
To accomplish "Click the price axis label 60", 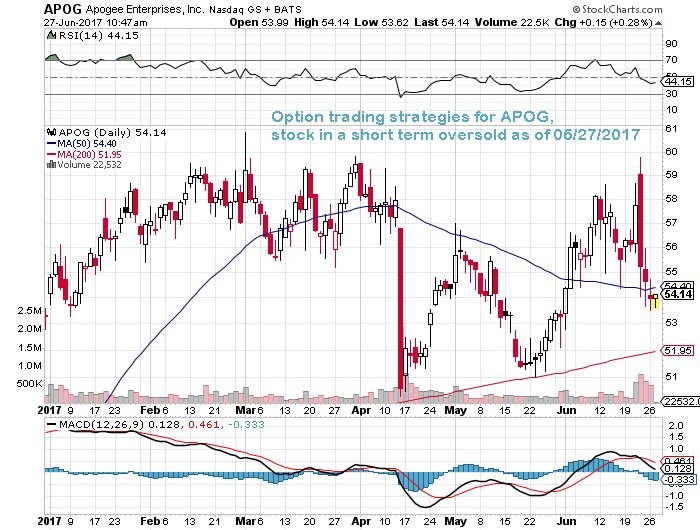I will point(671,151).
